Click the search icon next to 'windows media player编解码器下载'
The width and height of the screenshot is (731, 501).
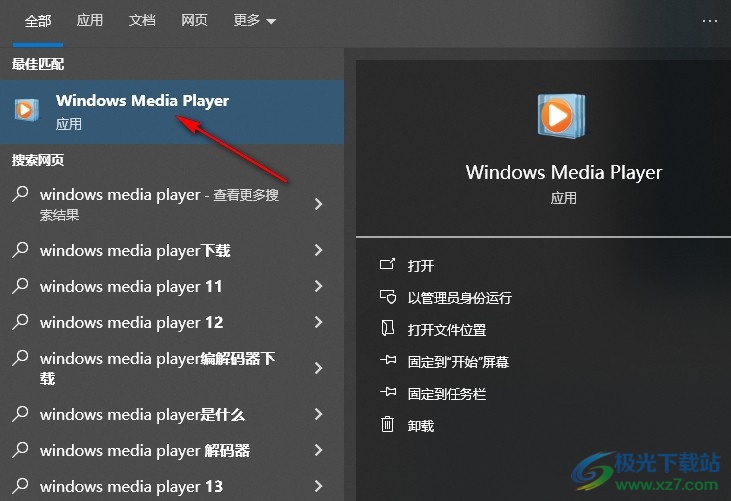20,358
